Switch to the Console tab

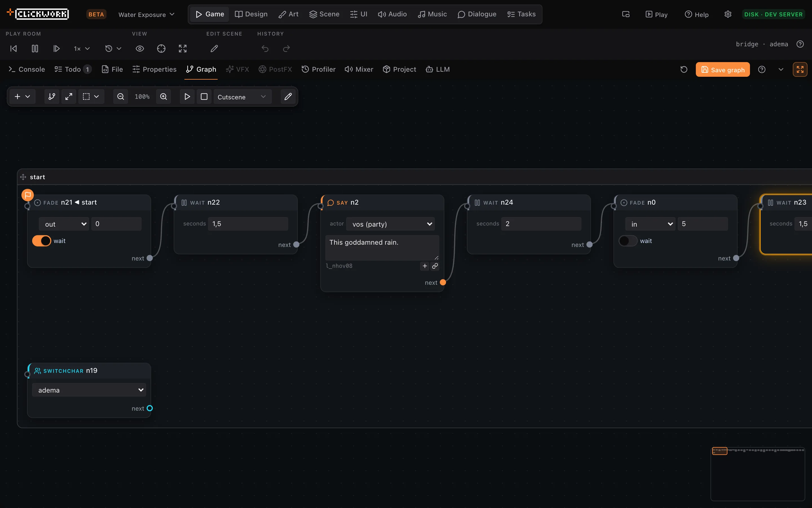tap(27, 69)
